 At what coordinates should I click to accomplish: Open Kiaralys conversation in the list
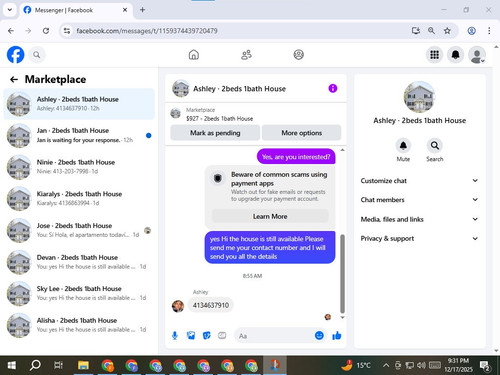pyautogui.click(x=79, y=198)
